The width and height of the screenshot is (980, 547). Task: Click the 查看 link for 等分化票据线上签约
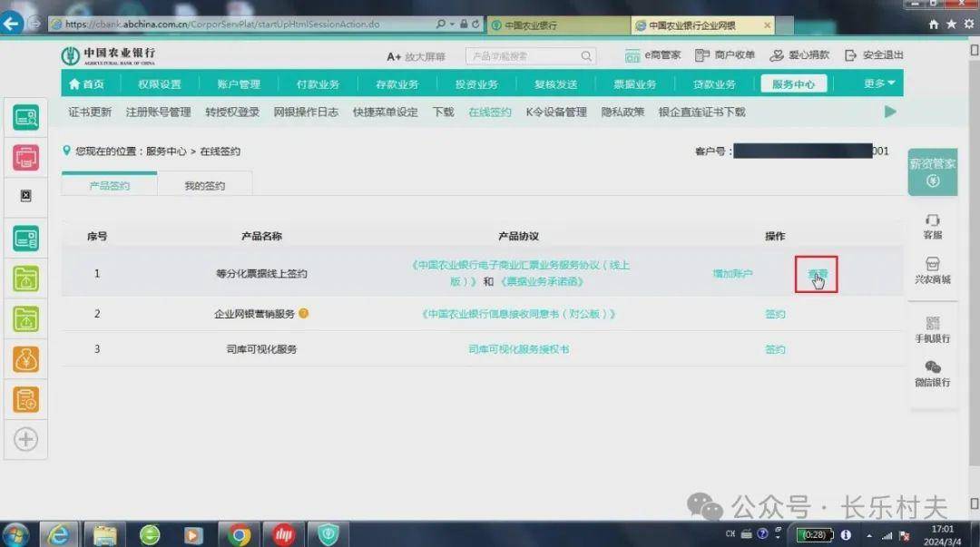815,273
